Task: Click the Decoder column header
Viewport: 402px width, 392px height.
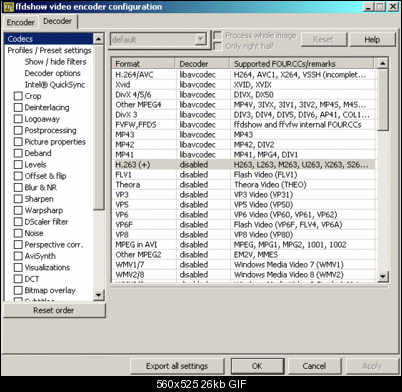Action: point(202,64)
